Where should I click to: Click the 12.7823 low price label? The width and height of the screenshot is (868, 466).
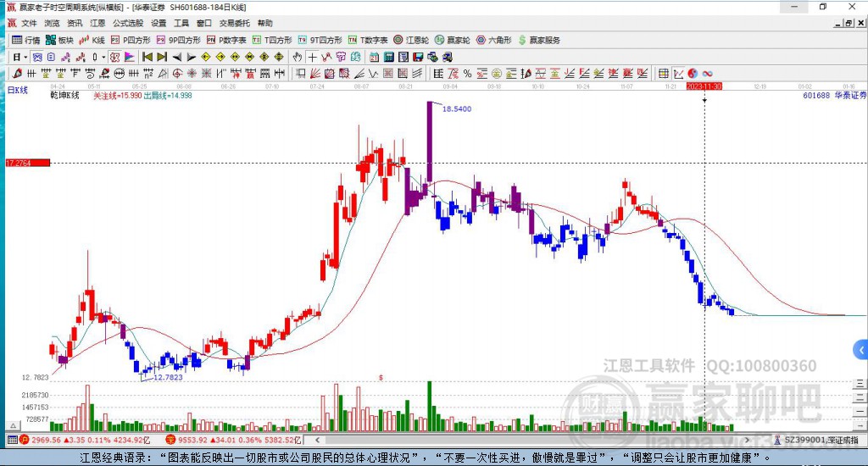(168, 377)
